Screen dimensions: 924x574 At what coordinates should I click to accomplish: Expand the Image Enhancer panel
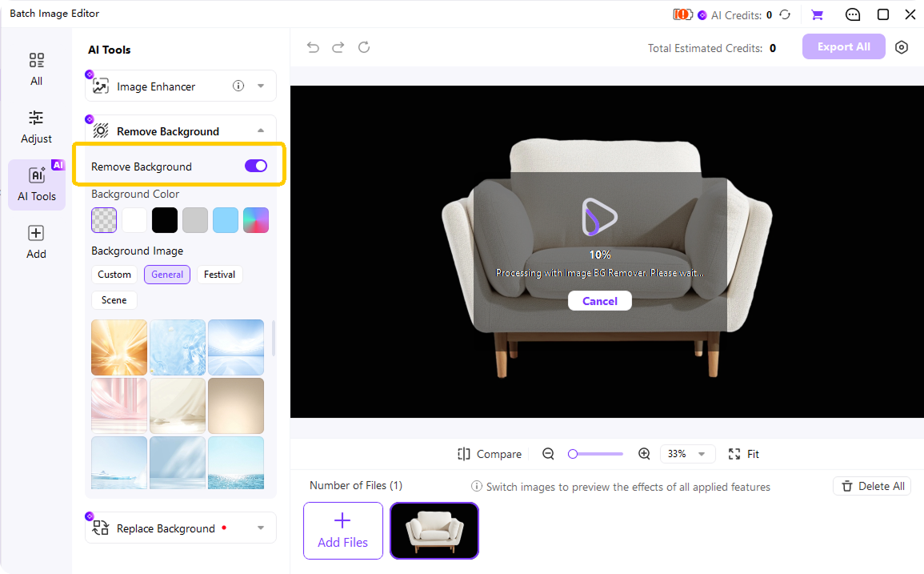pos(261,86)
